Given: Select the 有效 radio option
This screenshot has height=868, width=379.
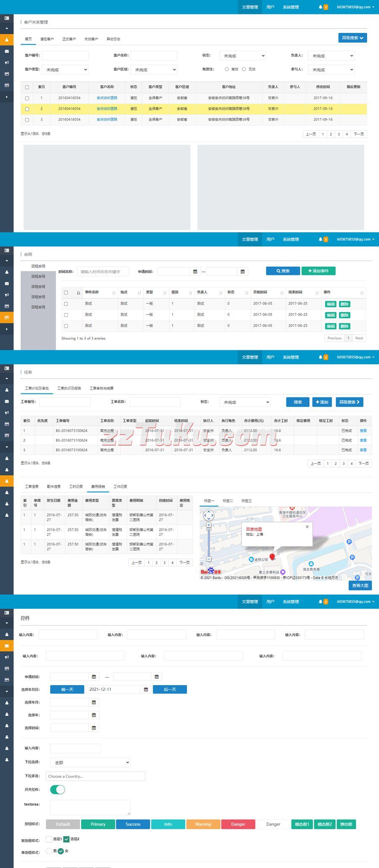Looking at the screenshot, I should [227, 69].
